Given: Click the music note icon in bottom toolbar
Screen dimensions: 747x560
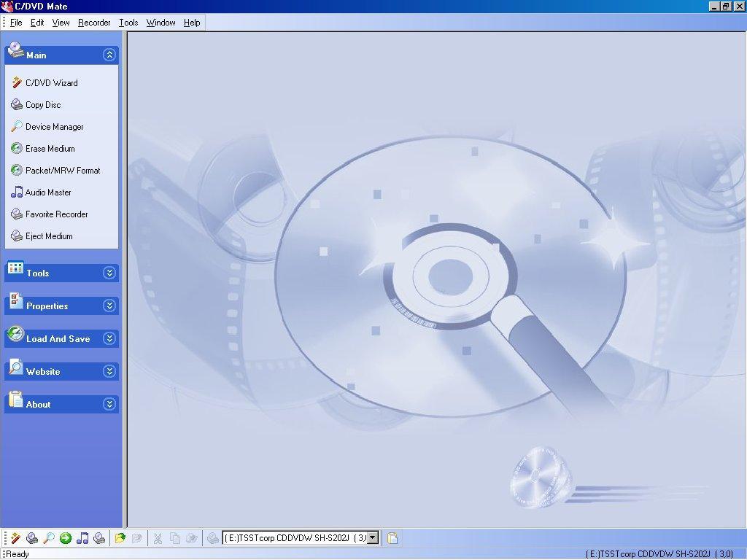Looking at the screenshot, I should click(x=82, y=538).
